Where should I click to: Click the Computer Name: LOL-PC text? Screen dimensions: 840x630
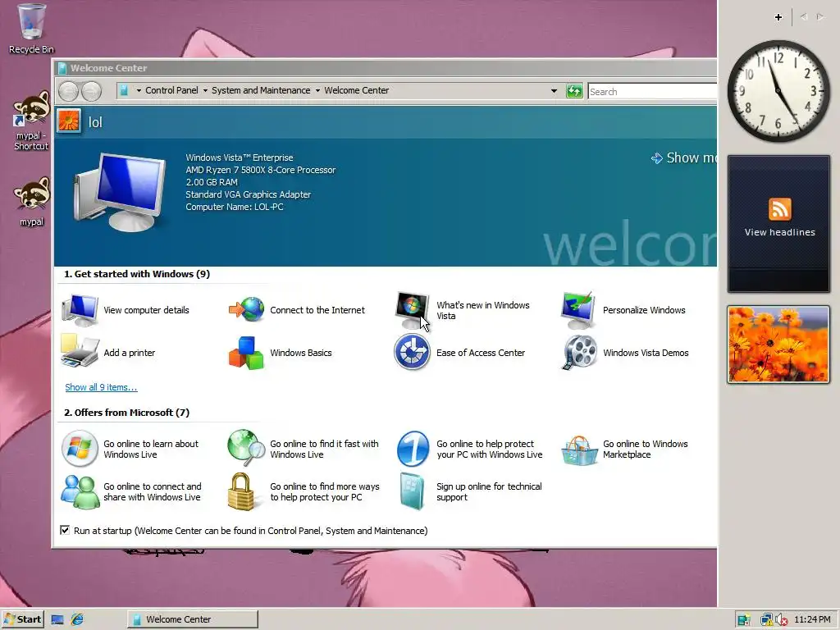tap(235, 207)
